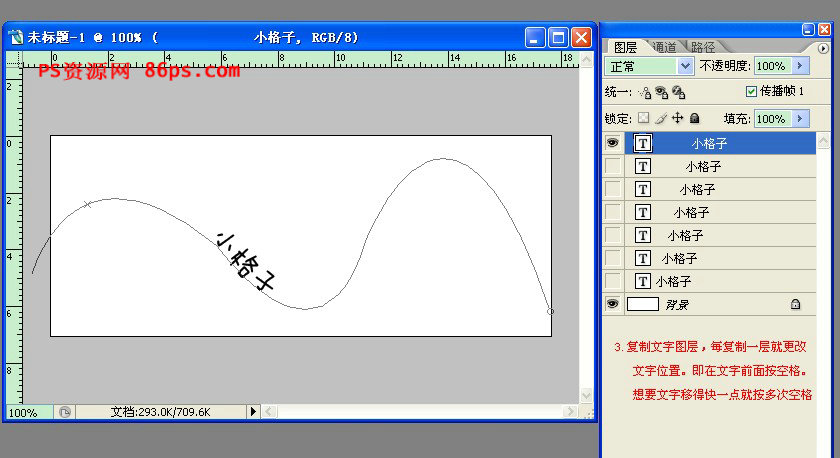Select the 小格子 layer name just above 背景
This screenshot has width=840, height=458.
673,282
